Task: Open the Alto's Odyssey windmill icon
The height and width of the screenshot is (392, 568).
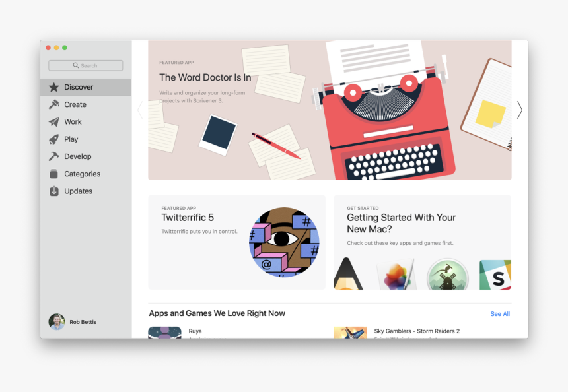Action: pos(448,275)
